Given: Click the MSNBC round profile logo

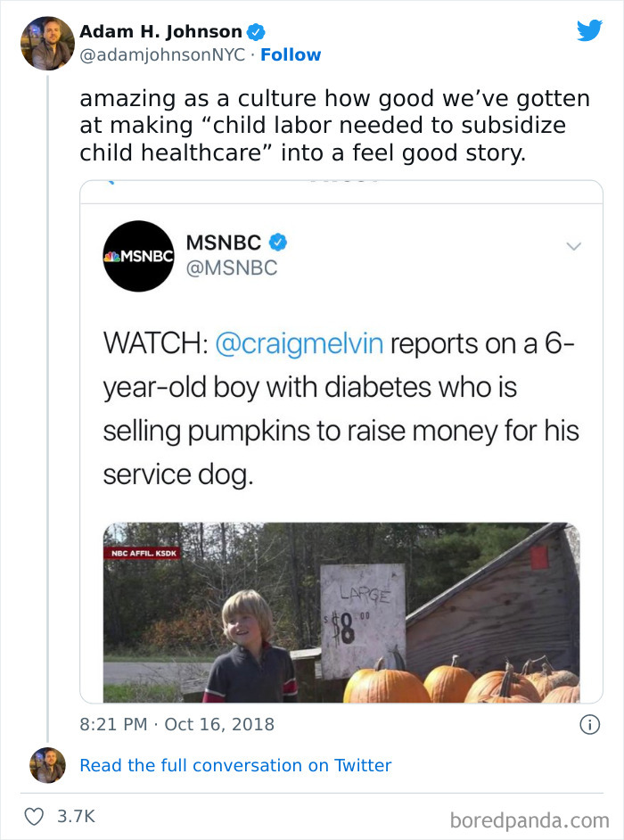Looking at the screenshot, I should [138, 256].
